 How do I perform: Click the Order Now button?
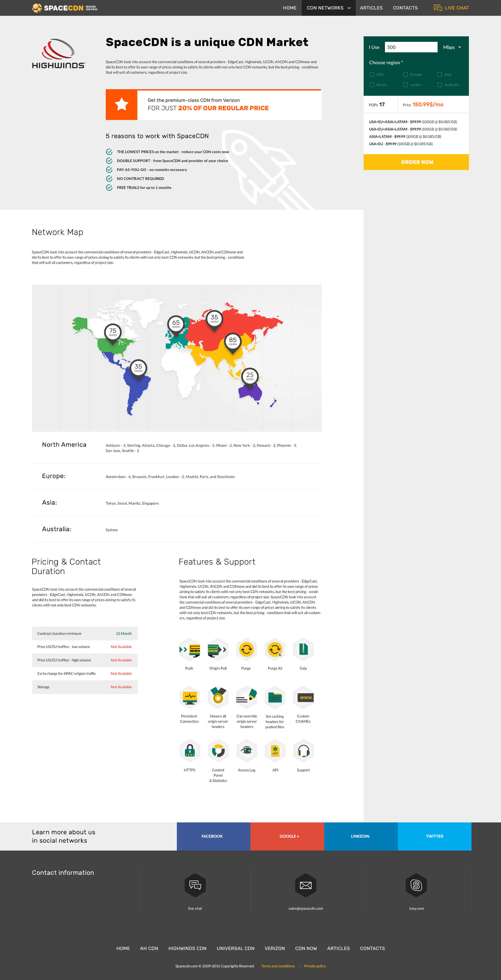point(416,162)
